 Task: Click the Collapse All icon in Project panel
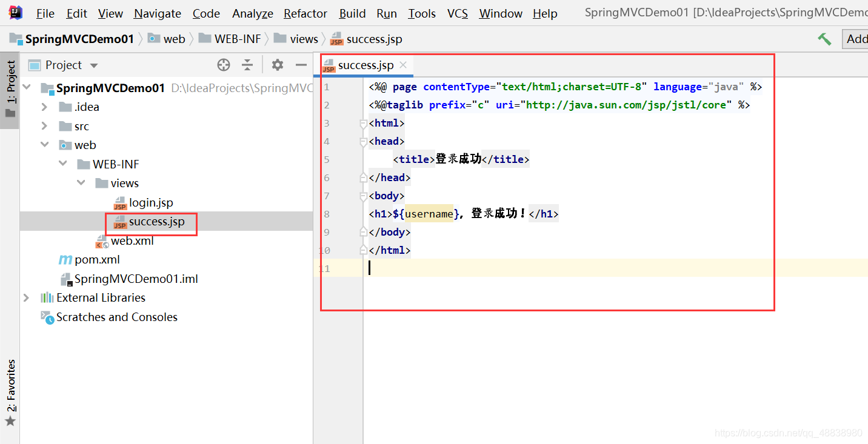pyautogui.click(x=247, y=65)
